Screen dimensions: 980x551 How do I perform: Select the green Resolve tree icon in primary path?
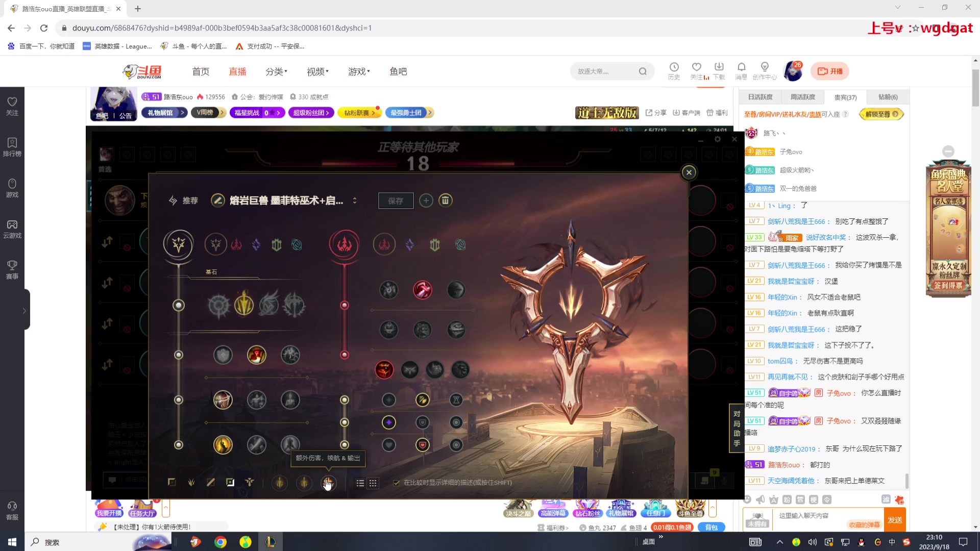(x=277, y=245)
